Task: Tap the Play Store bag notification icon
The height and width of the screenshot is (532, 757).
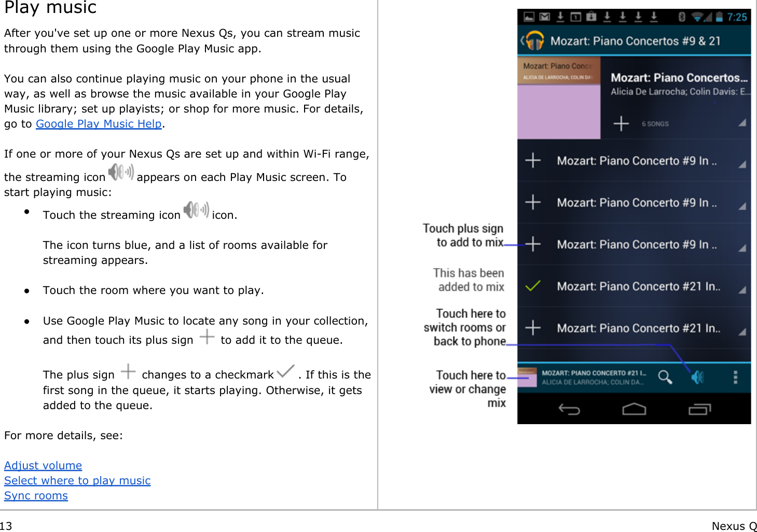Action: tap(591, 17)
